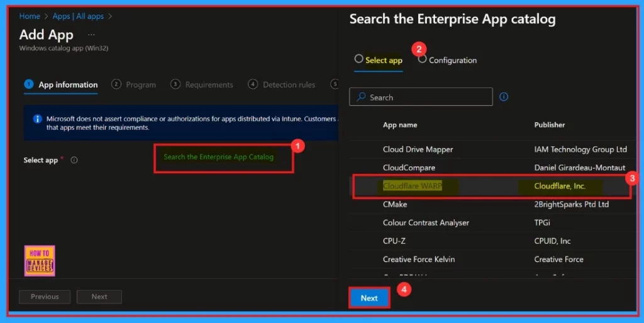
Task: Switch to the Detection rules step tab
Action: pos(282,84)
